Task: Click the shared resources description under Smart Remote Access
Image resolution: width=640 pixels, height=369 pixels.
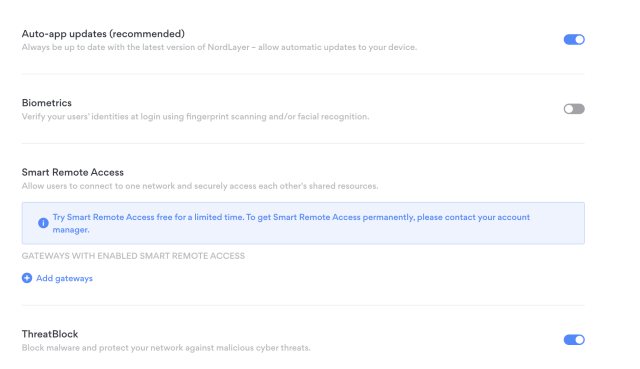Action: (x=200, y=186)
